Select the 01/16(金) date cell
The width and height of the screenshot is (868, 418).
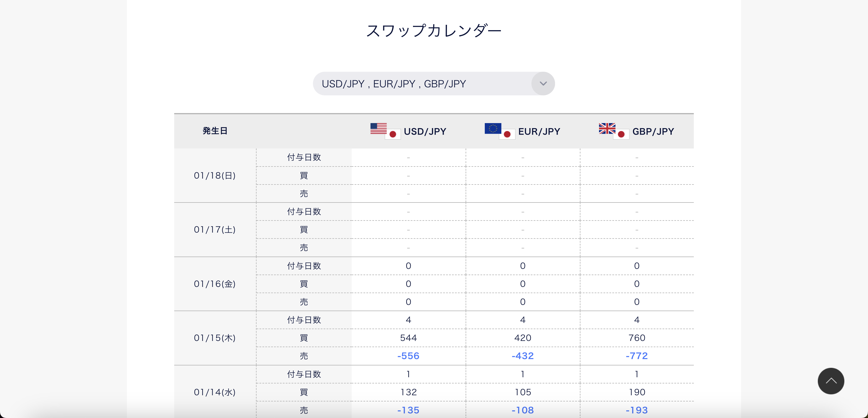215,284
